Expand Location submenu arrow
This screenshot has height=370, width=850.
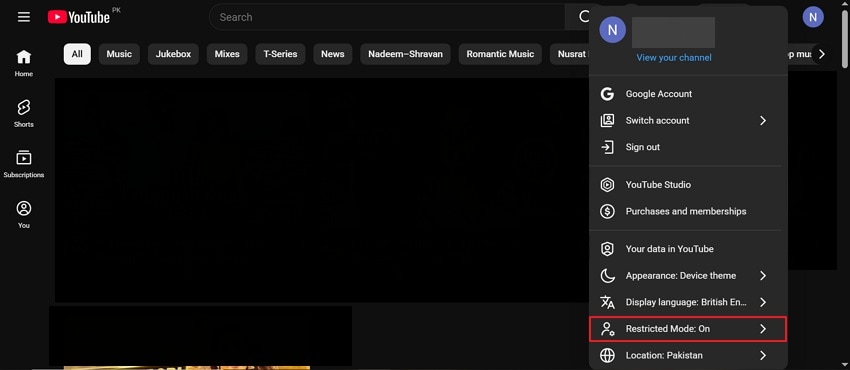point(763,355)
